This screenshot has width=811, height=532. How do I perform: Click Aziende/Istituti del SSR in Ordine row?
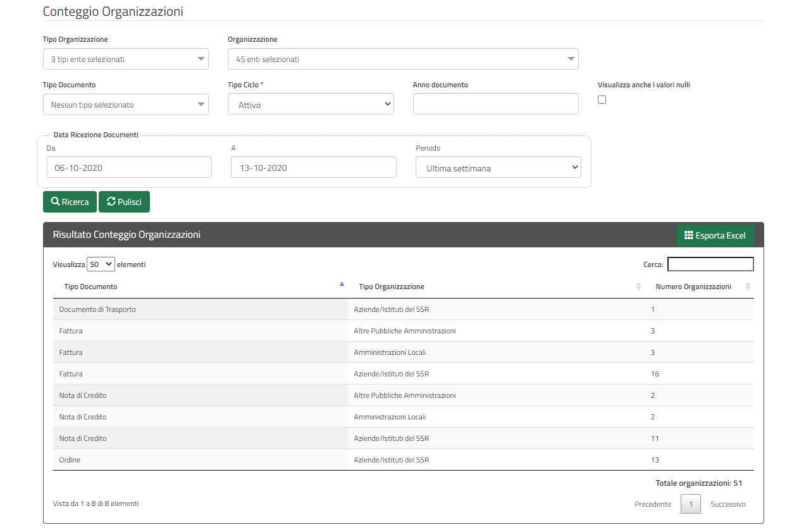pyautogui.click(x=392, y=460)
